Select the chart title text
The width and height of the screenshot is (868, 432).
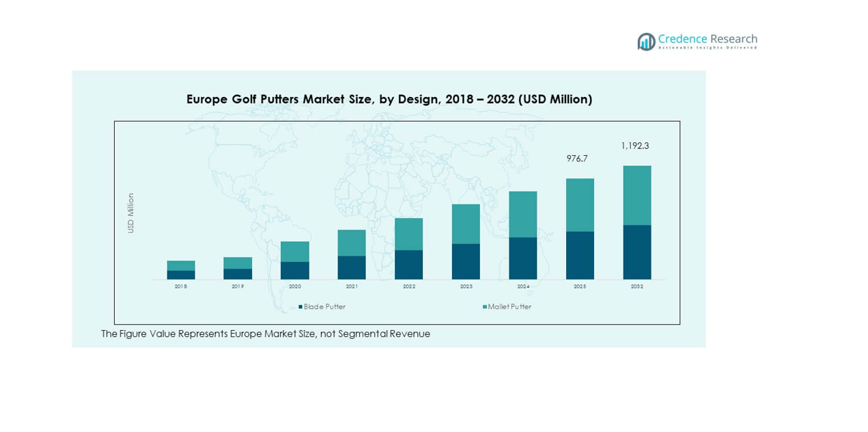(389, 99)
